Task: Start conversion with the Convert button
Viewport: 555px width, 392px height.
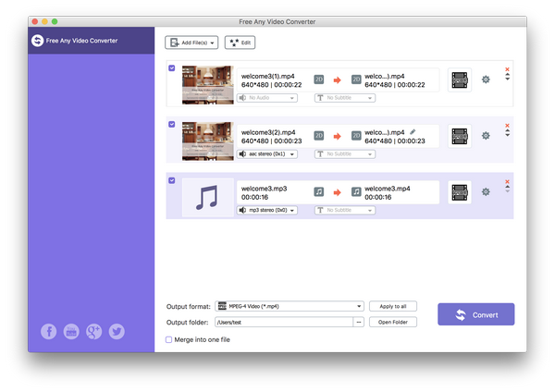Action: tap(476, 314)
